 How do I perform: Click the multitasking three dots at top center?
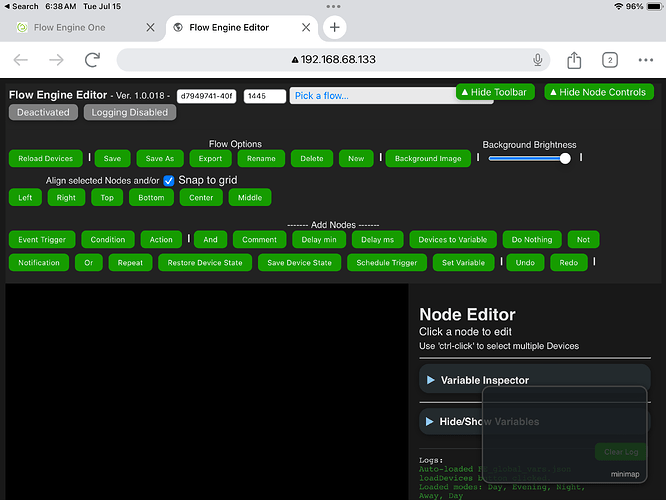pyautogui.click(x=333, y=6)
